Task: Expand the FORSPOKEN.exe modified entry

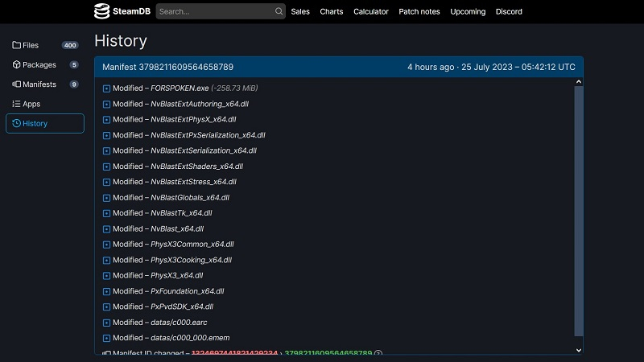Action: click(x=106, y=88)
